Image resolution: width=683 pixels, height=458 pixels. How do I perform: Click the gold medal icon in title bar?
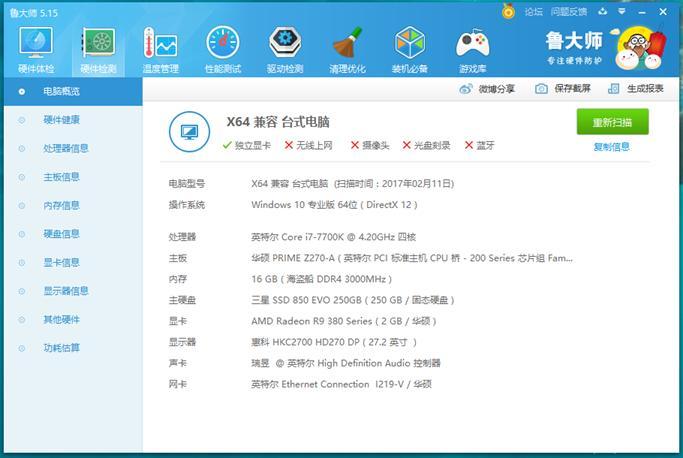508,12
